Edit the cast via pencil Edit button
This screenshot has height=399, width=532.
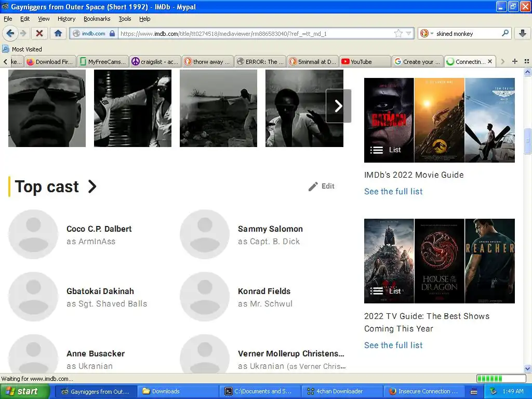coord(321,187)
